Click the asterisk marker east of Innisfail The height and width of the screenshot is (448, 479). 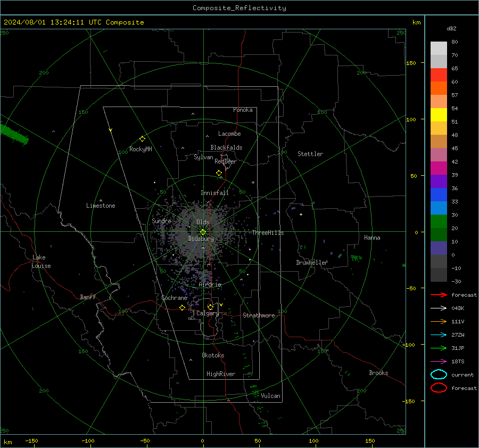pyautogui.click(x=253, y=183)
